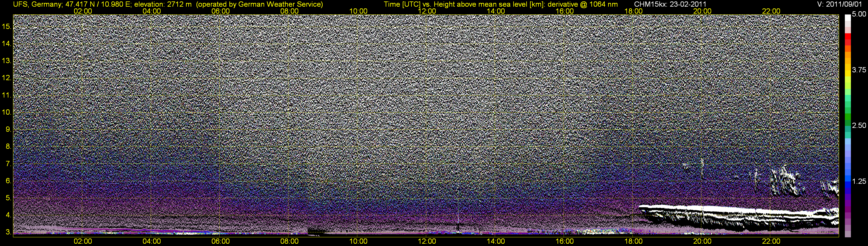
Task: Click the 04:00 label on the top time axis
Action: click(152, 11)
